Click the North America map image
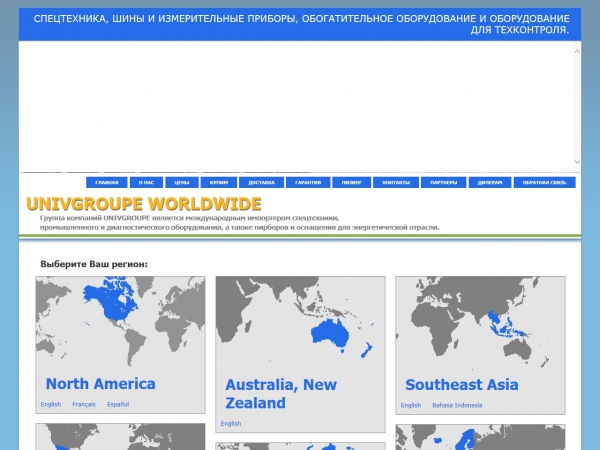Screen dimensions: 600x450 tap(121, 322)
